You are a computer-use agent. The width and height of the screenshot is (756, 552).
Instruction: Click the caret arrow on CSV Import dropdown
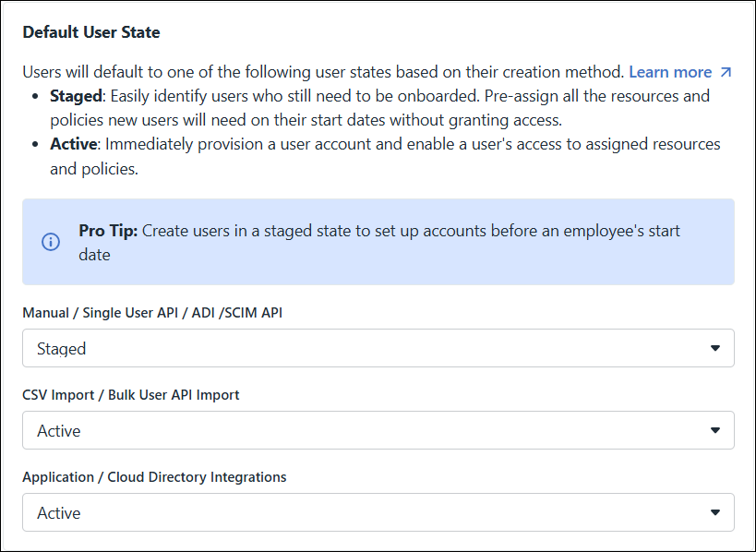[x=714, y=431]
